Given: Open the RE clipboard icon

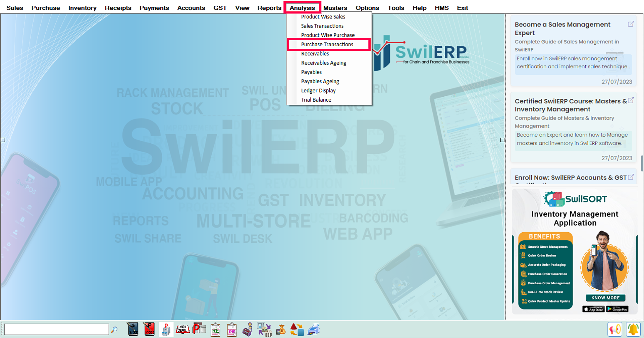Looking at the screenshot, I should click(x=215, y=329).
